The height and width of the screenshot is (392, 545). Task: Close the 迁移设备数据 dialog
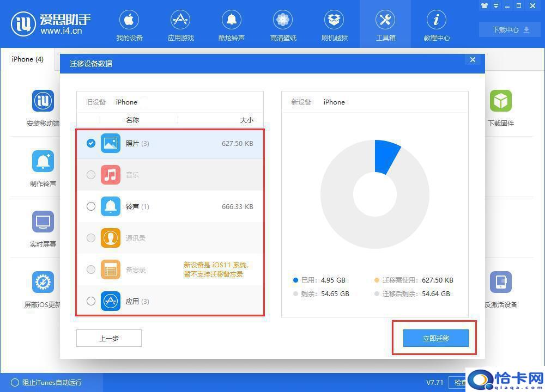coord(473,59)
